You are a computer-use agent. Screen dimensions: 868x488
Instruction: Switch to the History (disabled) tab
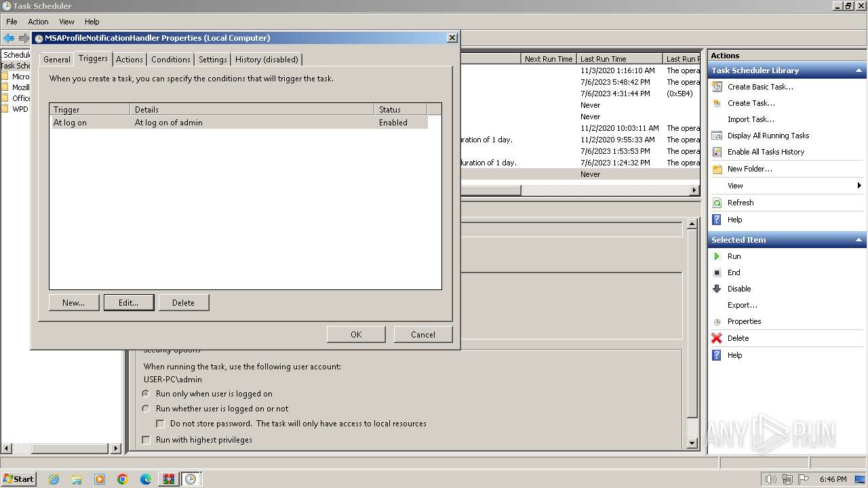pyautogui.click(x=267, y=60)
